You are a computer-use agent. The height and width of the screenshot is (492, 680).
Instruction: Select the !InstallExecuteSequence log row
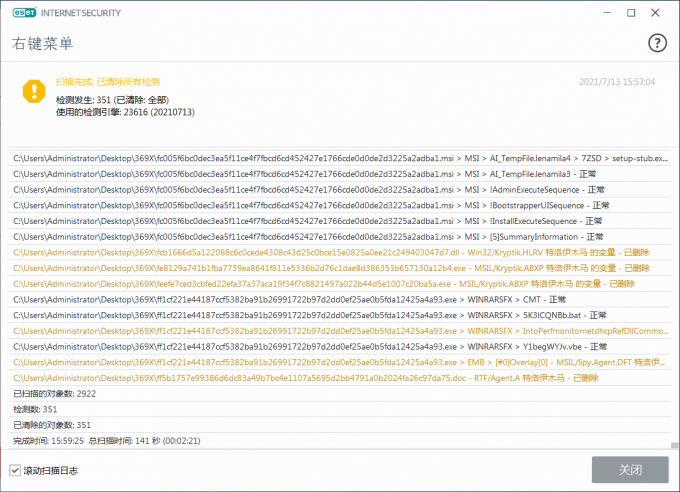[x=340, y=221]
